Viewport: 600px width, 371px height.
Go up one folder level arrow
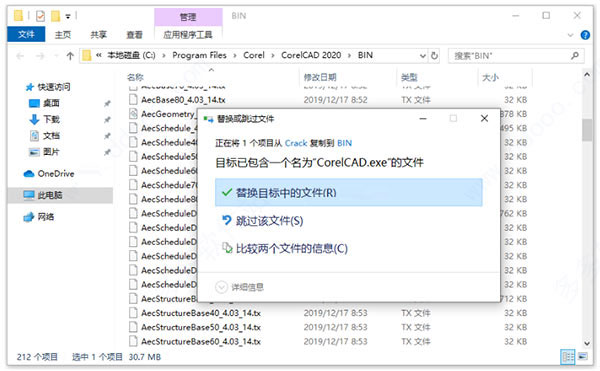[70, 56]
